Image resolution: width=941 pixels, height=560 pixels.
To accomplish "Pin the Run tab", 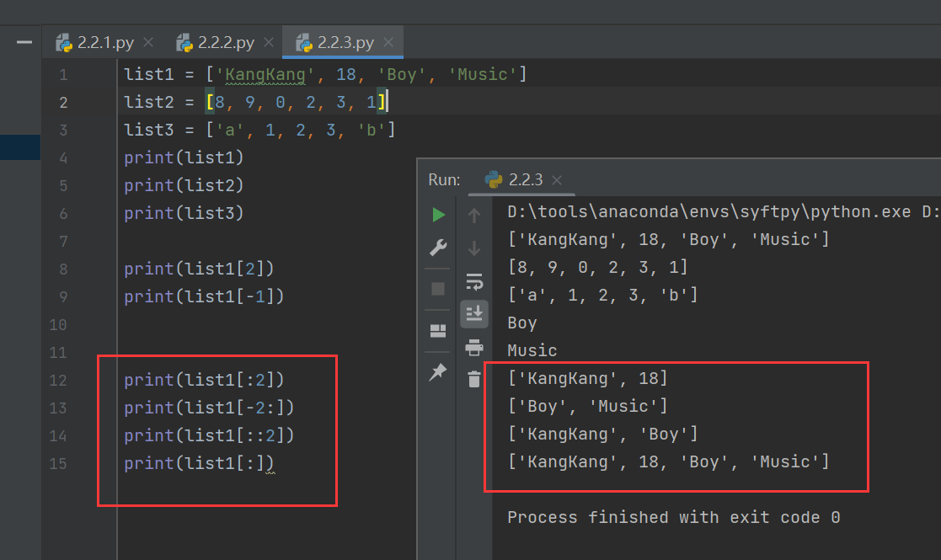I will [438, 371].
